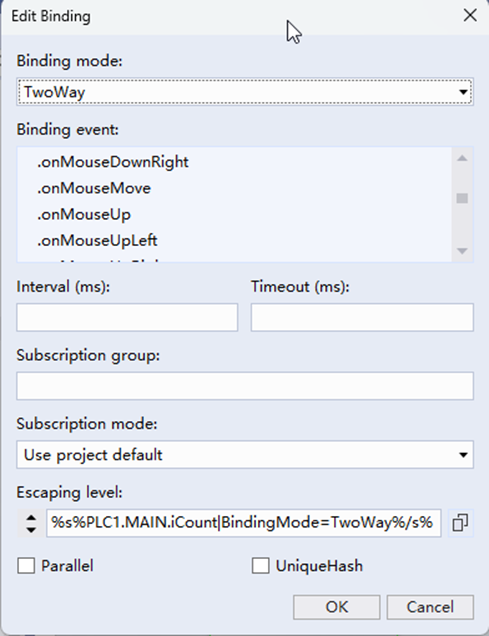Copy the binding expression with the copy icon
Image resolution: width=489 pixels, height=636 pixels.
coord(460,522)
